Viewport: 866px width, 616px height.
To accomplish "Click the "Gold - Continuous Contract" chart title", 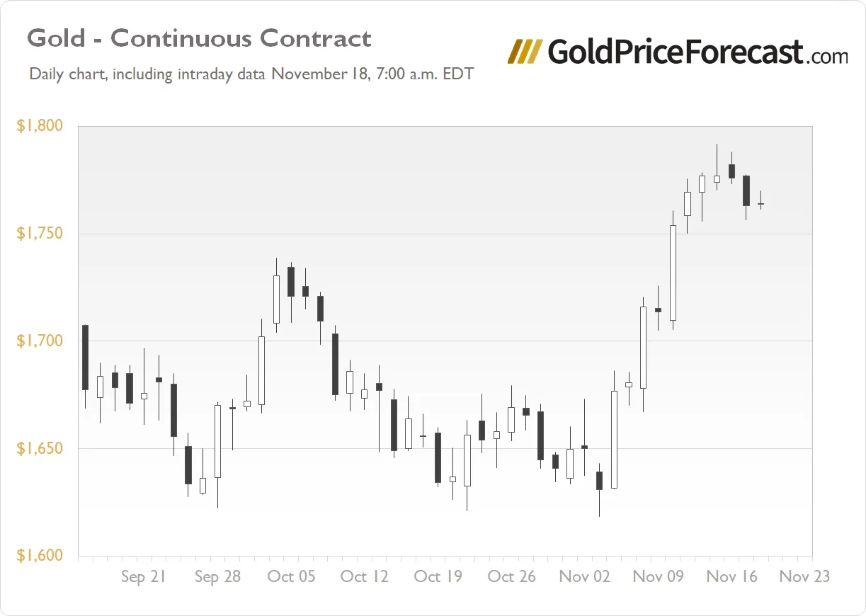I will [x=199, y=38].
